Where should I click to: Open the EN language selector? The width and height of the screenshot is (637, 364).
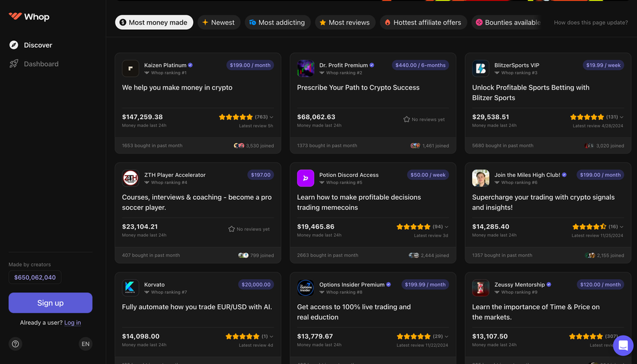(85, 344)
